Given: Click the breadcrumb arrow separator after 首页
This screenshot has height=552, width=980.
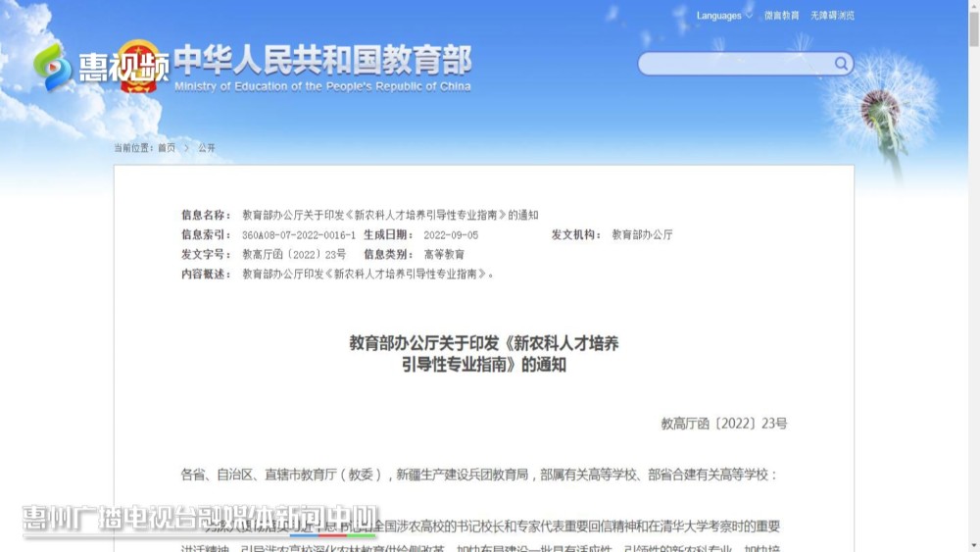Looking at the screenshot, I should tap(186, 148).
